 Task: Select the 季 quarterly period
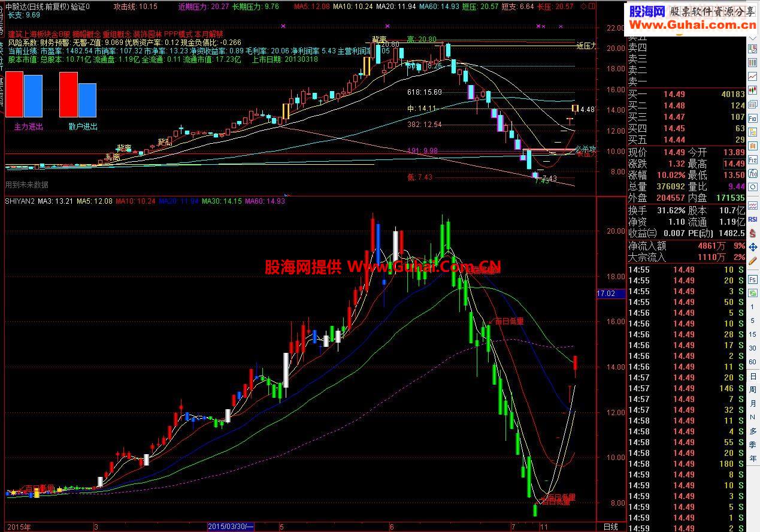753,445
